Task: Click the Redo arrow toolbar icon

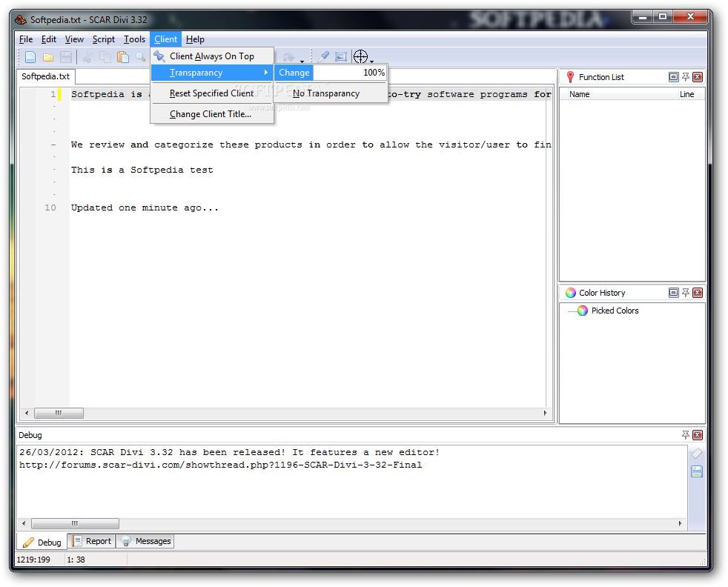Action: pyautogui.click(x=288, y=57)
